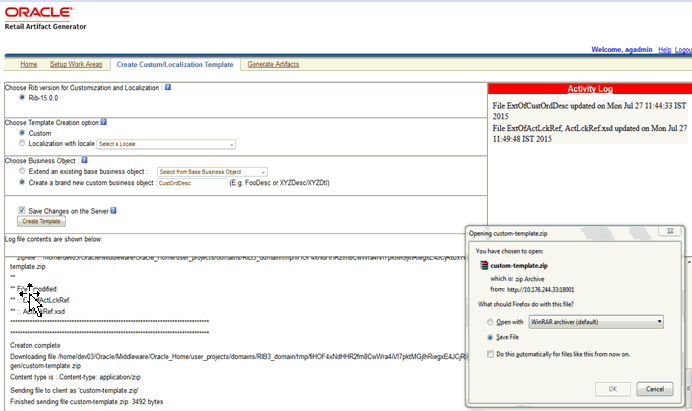692x411 pixels.
Task: Open help icon for Rib version selection
Action: click(168, 87)
